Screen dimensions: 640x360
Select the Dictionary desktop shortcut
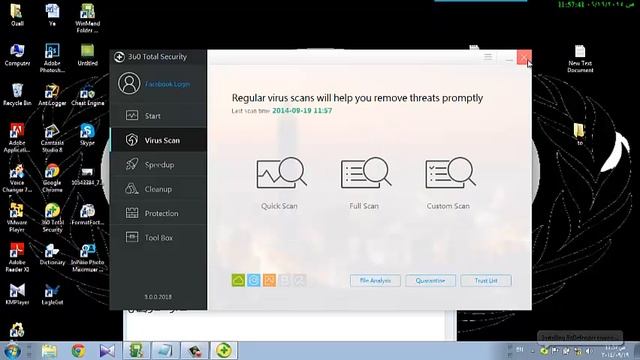52,254
